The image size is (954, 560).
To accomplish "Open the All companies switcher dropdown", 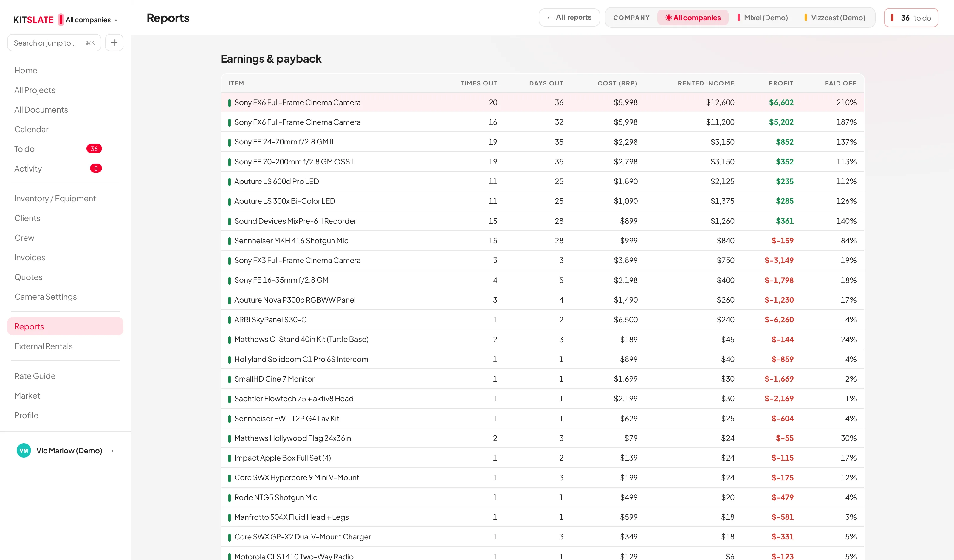I will click(88, 20).
